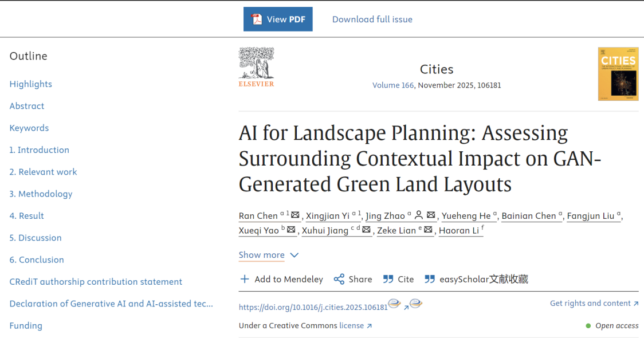Go to 3. Methodology in the outline
Screen dimensions: 644x338
click(x=41, y=194)
